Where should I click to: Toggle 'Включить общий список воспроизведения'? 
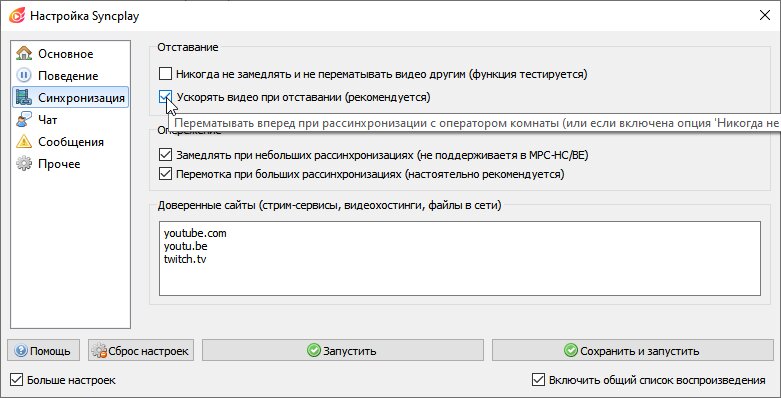[538, 380]
